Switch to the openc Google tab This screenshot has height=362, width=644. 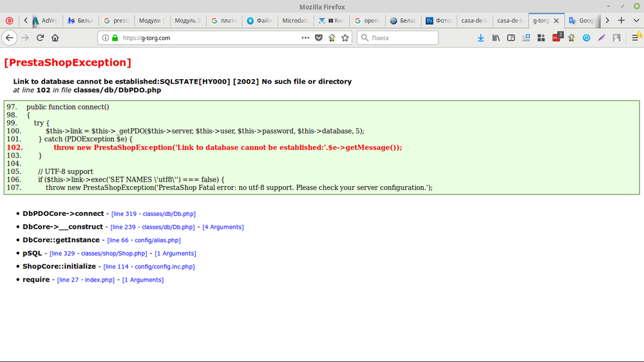tap(367, 21)
